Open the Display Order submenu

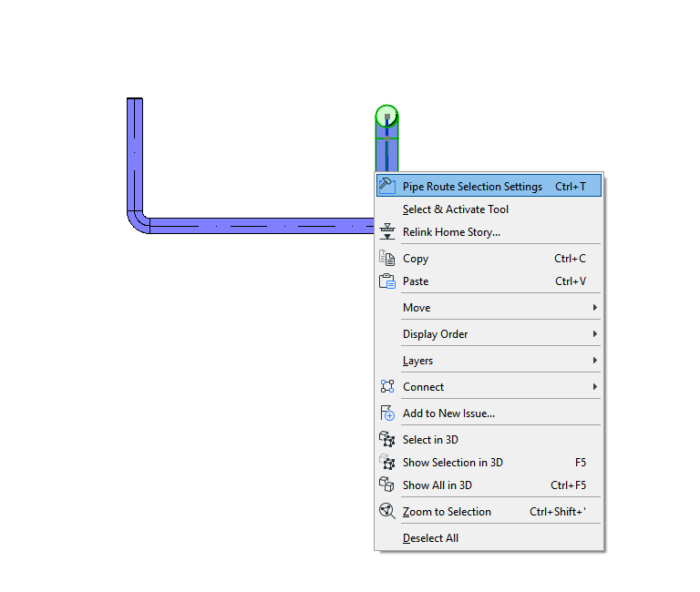click(489, 333)
